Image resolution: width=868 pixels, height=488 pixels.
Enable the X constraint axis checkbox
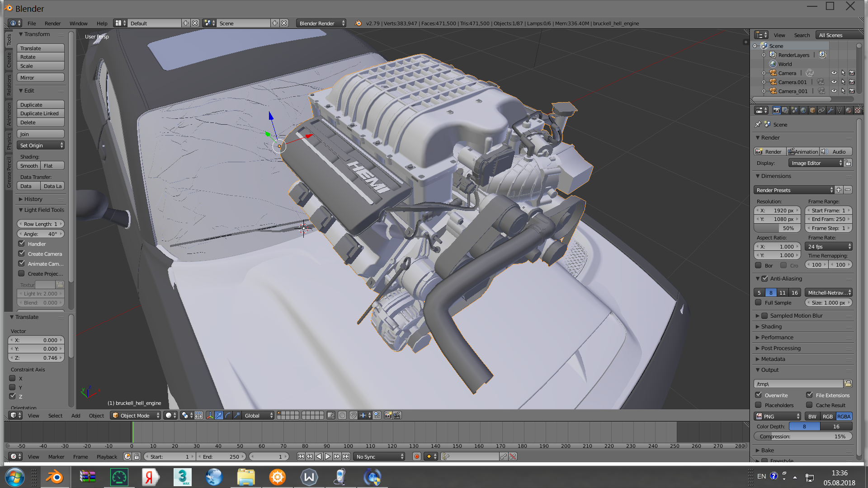pos(13,378)
